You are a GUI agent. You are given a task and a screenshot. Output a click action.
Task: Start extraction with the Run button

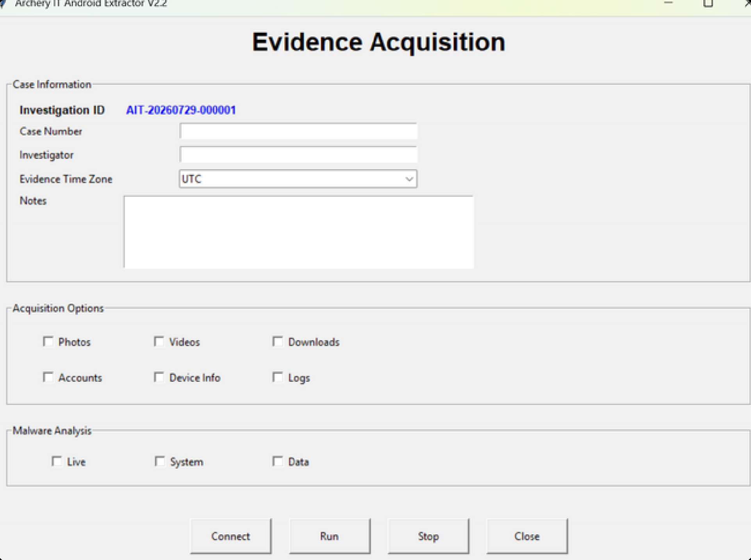[330, 536]
